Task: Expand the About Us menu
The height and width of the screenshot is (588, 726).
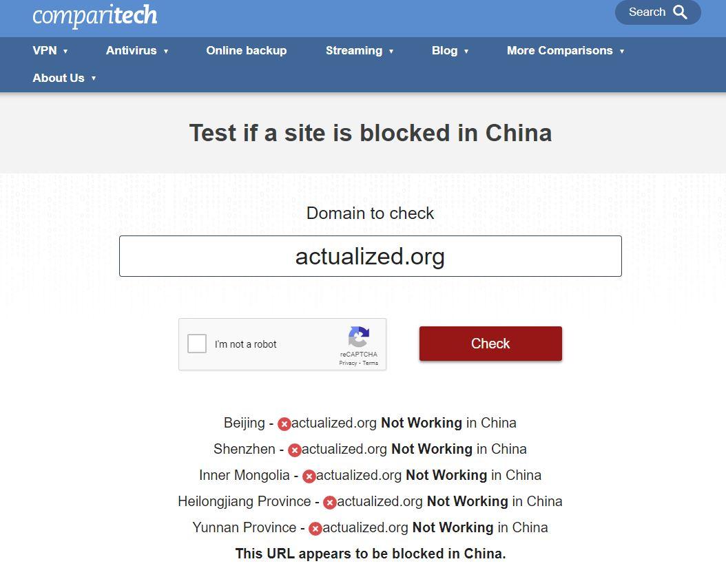Action: [x=64, y=78]
